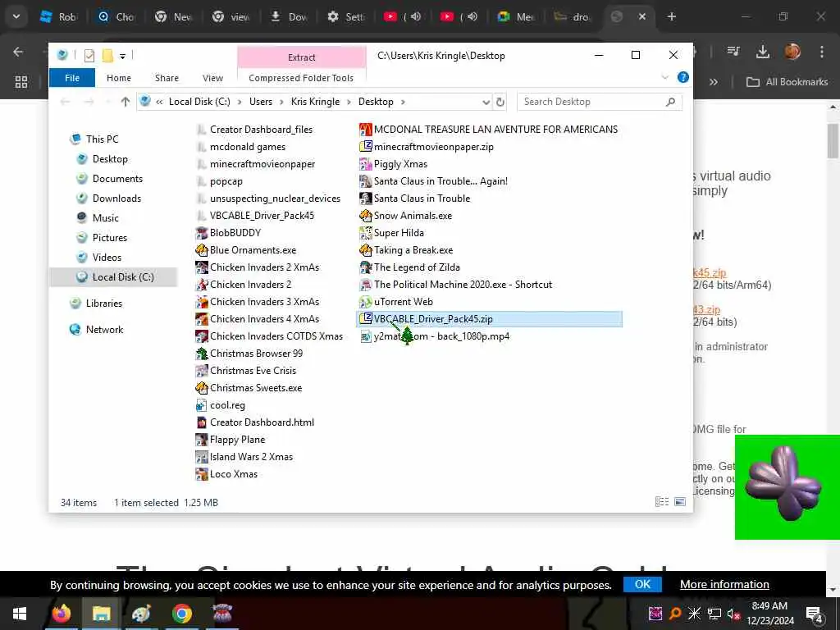This screenshot has height=630, width=840.
Task: Open the BlobBUDDY file icon
Action: click(x=202, y=232)
